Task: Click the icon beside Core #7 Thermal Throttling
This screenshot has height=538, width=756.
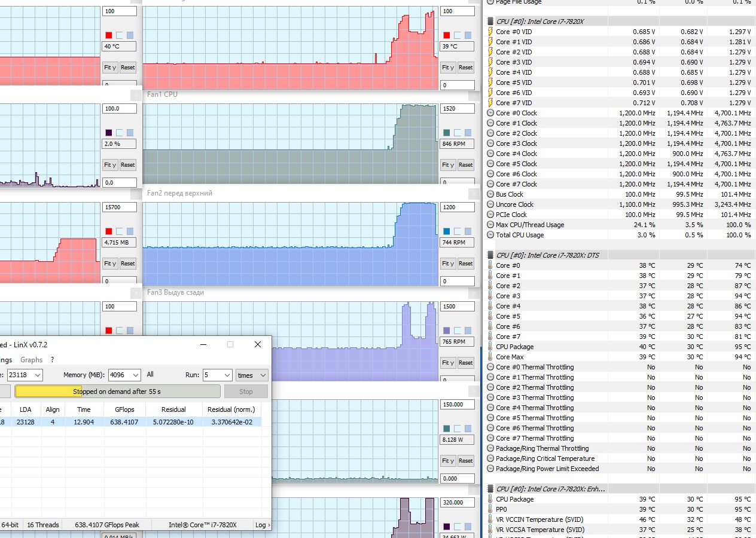Action: [x=490, y=438]
